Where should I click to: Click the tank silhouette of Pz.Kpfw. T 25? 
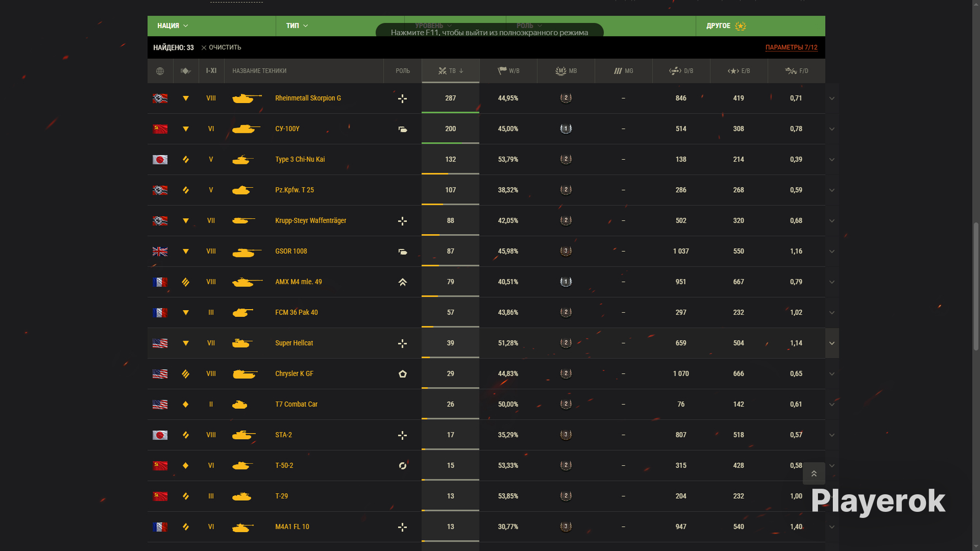click(x=243, y=190)
